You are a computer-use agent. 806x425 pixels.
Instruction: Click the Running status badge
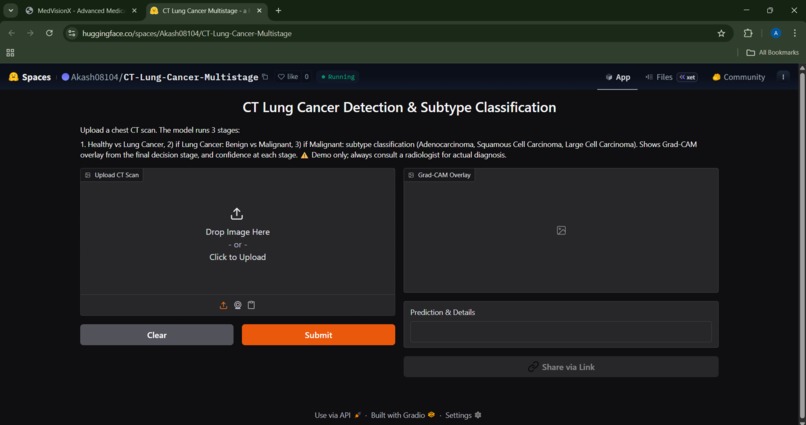pyautogui.click(x=338, y=77)
